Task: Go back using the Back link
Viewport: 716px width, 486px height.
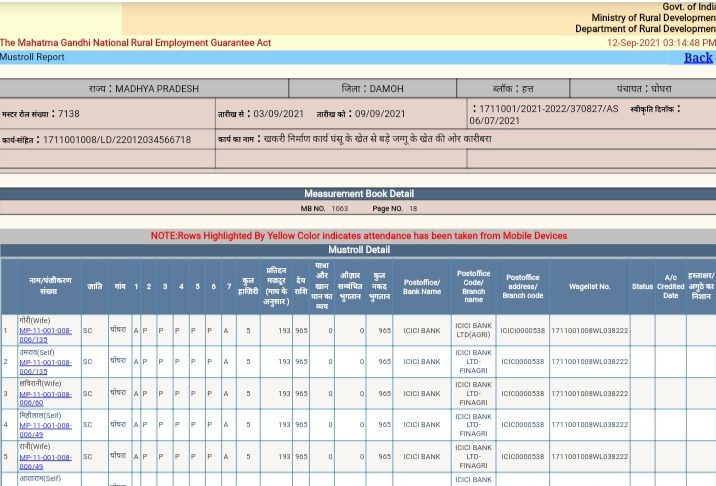Action: pos(698,58)
